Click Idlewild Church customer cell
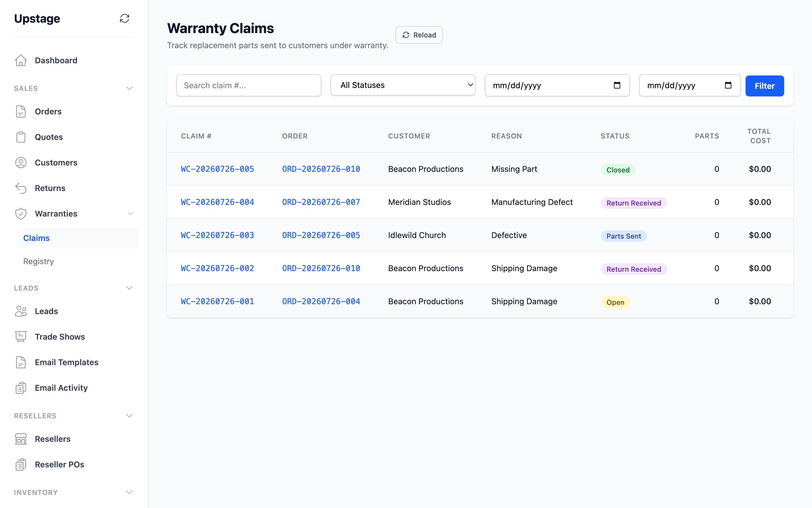Screen dimensions: 812x508 pos(417,235)
